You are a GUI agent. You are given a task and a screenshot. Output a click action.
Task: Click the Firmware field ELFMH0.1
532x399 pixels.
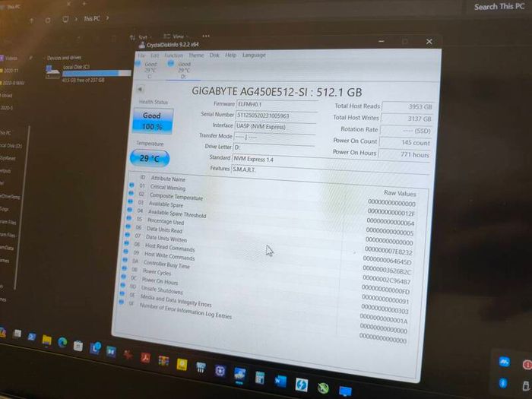[277, 105]
